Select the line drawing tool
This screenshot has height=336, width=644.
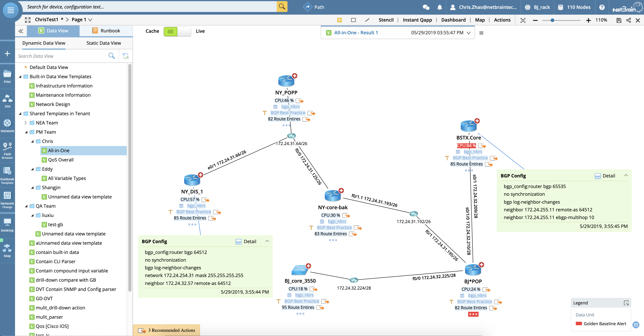click(367, 20)
